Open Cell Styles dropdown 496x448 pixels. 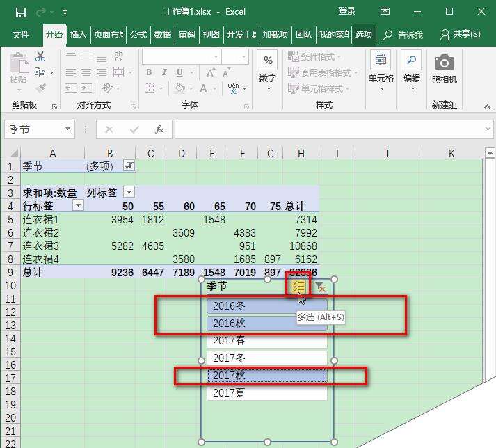319,88
